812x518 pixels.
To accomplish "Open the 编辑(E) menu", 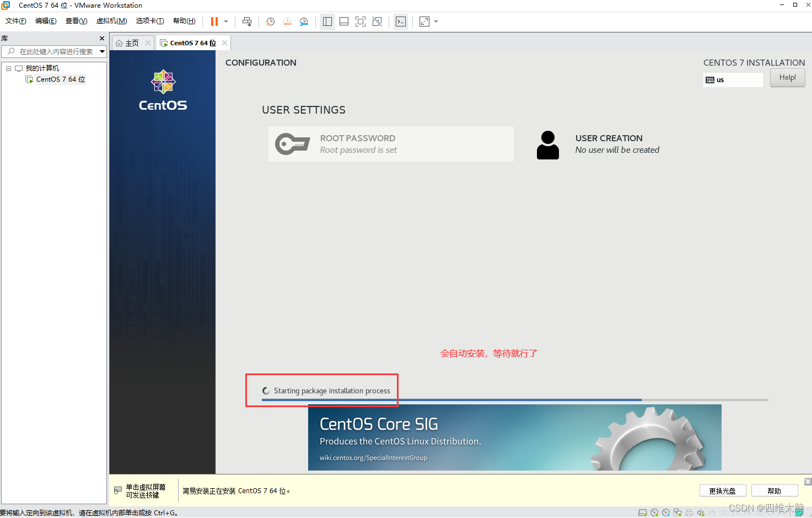I will pos(46,21).
